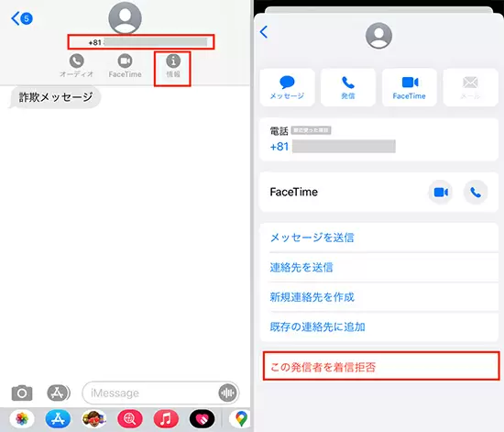Tap the 発信 call action button

coord(348,87)
